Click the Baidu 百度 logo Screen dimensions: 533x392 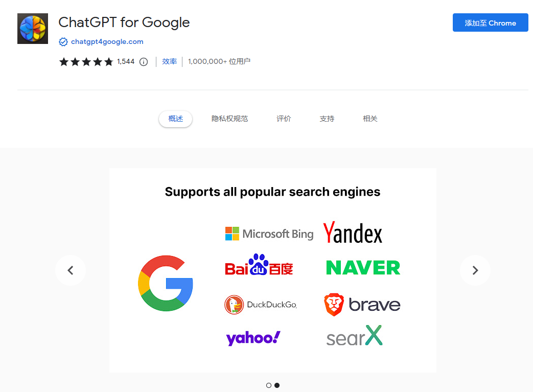click(x=259, y=267)
